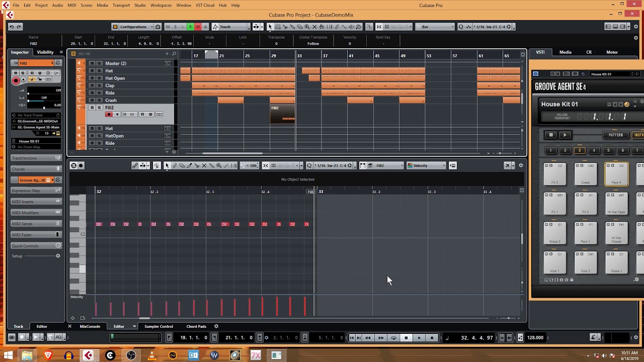Select the Glue tool in main toolbar
Image resolution: width=644 pixels, height=362 pixels.
[x=292, y=27]
